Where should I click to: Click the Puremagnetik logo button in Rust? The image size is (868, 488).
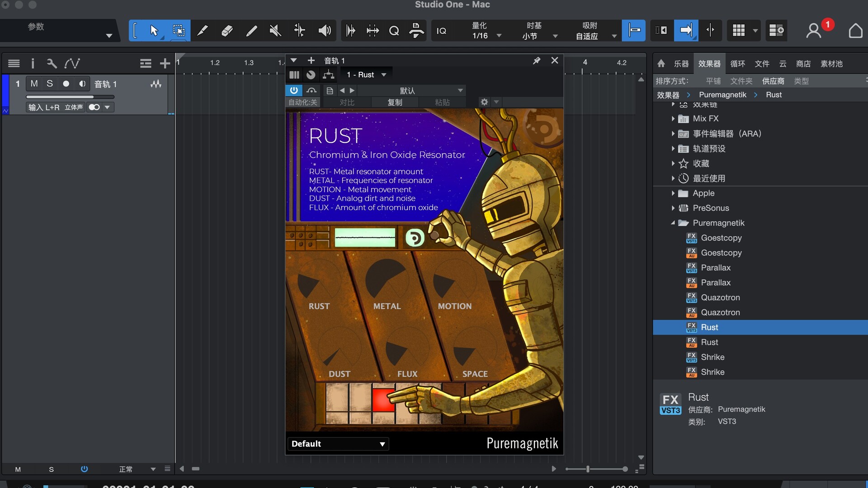tap(415, 238)
